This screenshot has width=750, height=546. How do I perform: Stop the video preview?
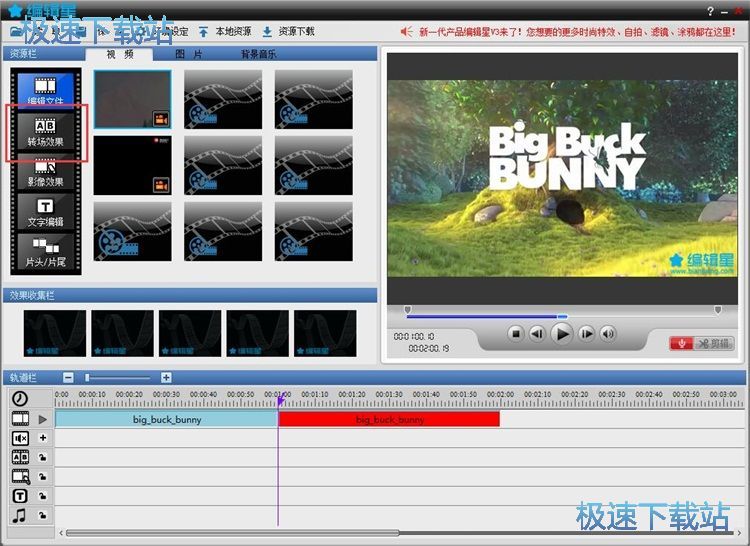coord(516,334)
